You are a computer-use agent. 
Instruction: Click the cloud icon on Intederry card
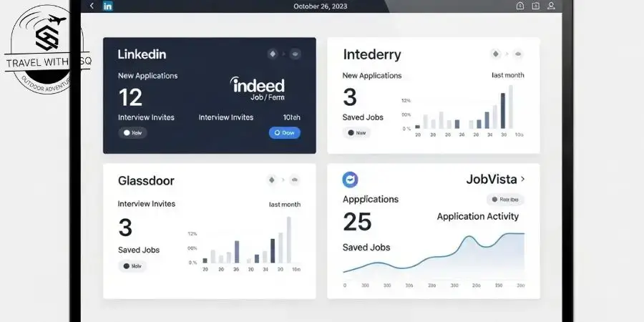(x=518, y=54)
